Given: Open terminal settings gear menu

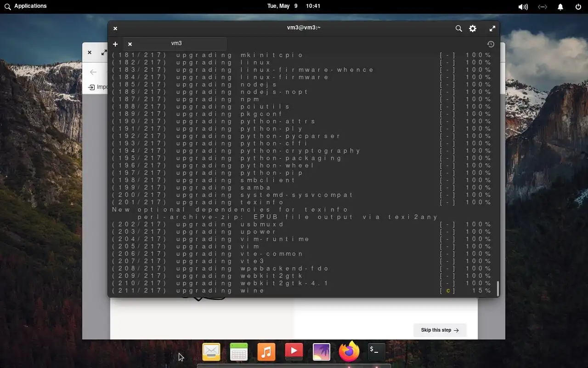Looking at the screenshot, I should 473,29.
